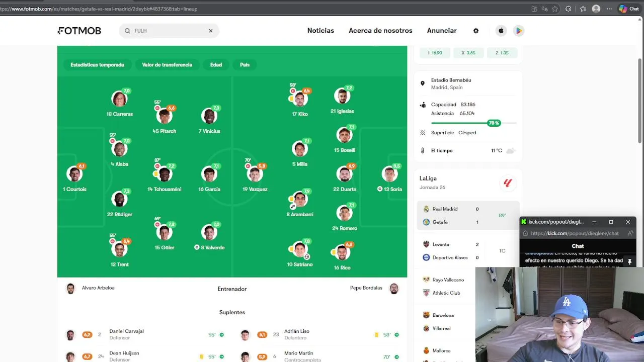Click the read aloud icon in Kick popup address bar
The height and width of the screenshot is (362, 644).
point(630,233)
